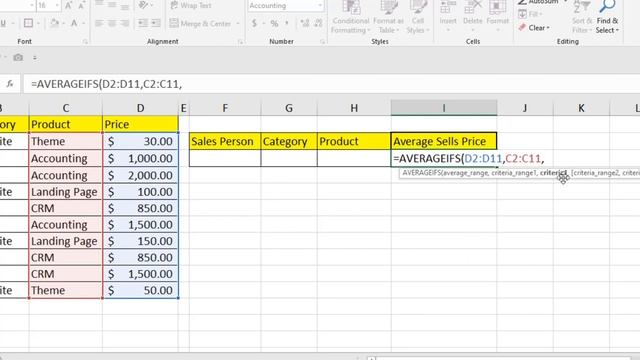Open Format as Table gallery
The height and width of the screenshot is (360, 640).
click(388, 17)
